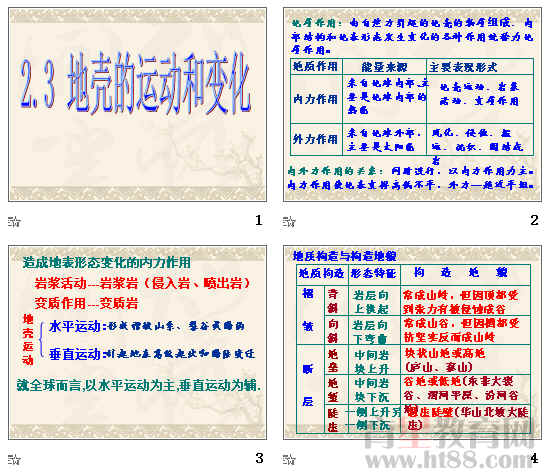Click the 能量来源 header in slide 2
This screenshot has width=550, height=472.
384,67
